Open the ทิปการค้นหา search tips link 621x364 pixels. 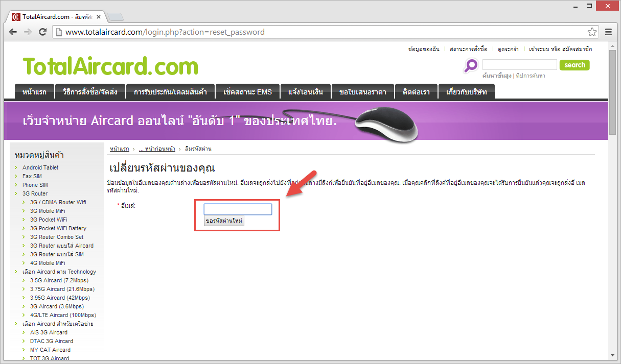coord(531,76)
